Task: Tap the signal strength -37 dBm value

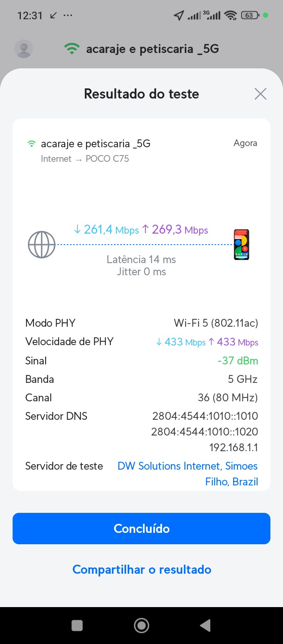Action: 238,360
